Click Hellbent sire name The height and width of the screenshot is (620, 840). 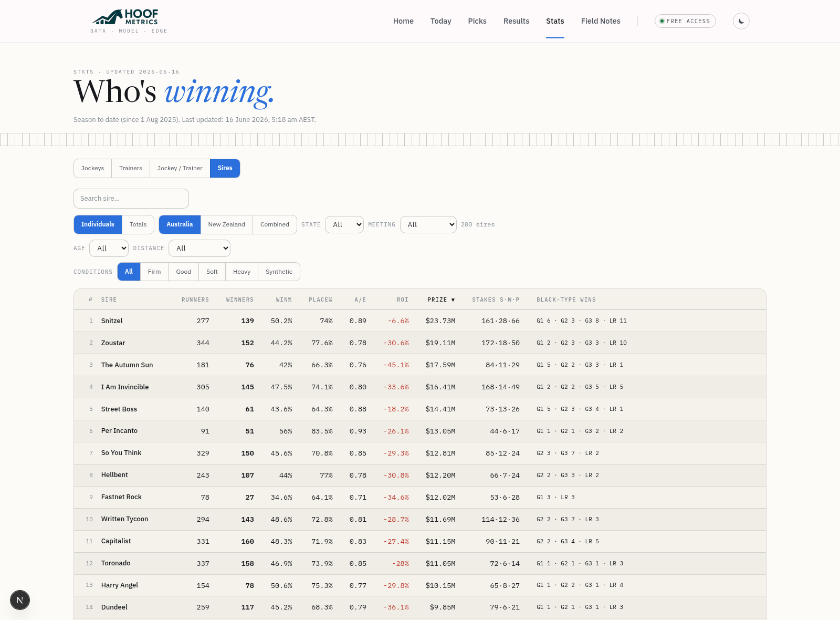(114, 475)
